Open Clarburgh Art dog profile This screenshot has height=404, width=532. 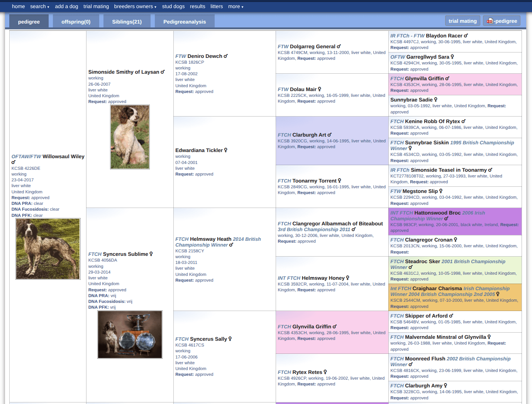(309, 135)
